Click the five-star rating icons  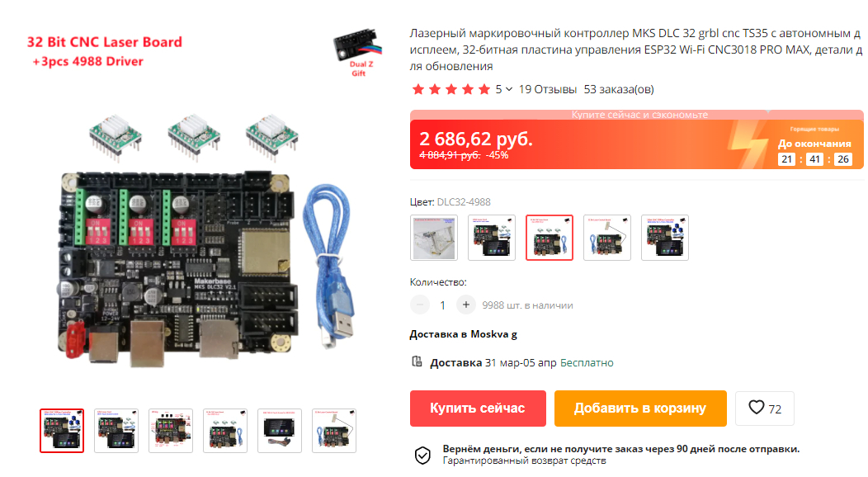coord(451,89)
